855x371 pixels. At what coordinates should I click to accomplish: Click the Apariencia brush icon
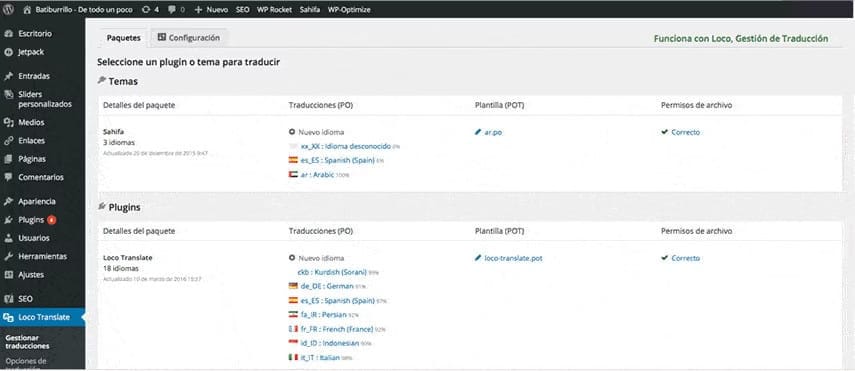coord(8,201)
